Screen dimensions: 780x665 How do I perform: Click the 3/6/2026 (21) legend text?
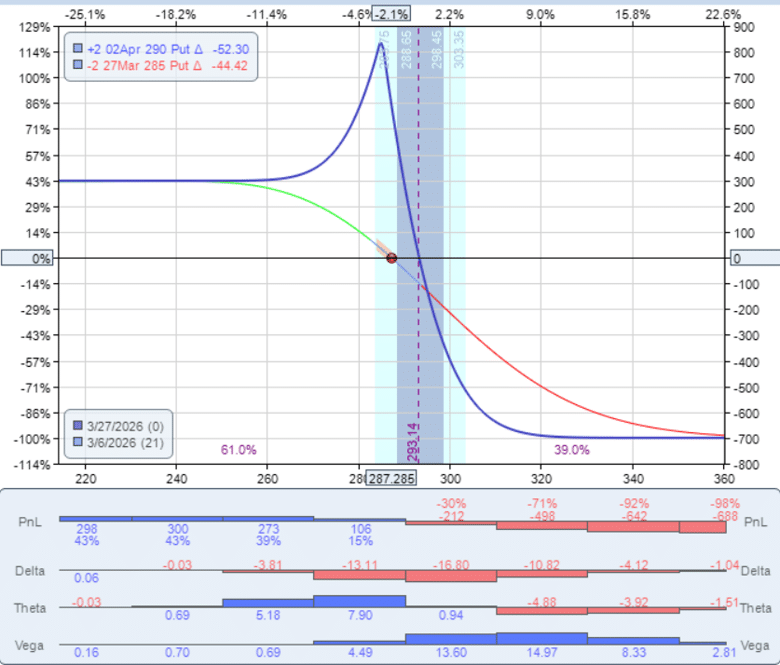(x=125, y=443)
